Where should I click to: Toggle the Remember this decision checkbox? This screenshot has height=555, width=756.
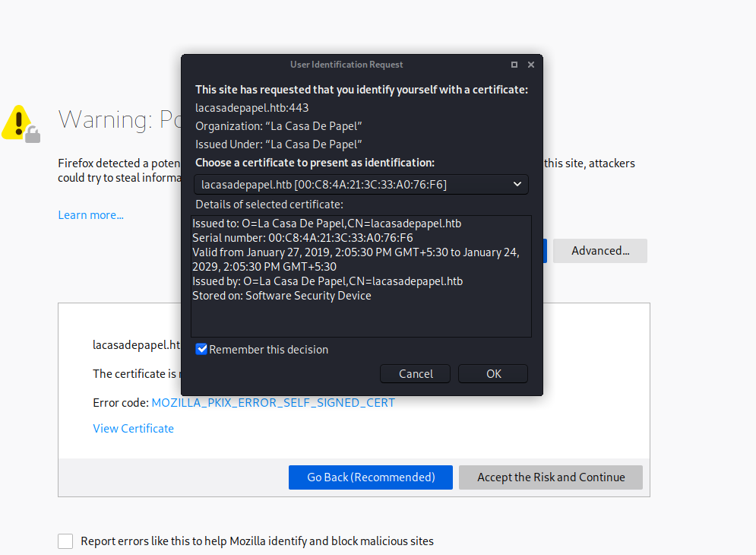tap(201, 350)
